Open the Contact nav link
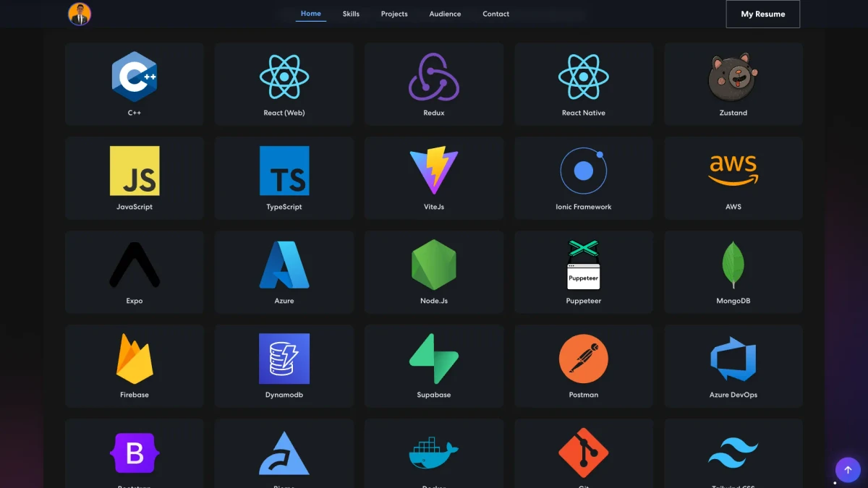The width and height of the screenshot is (868, 488). tap(496, 14)
